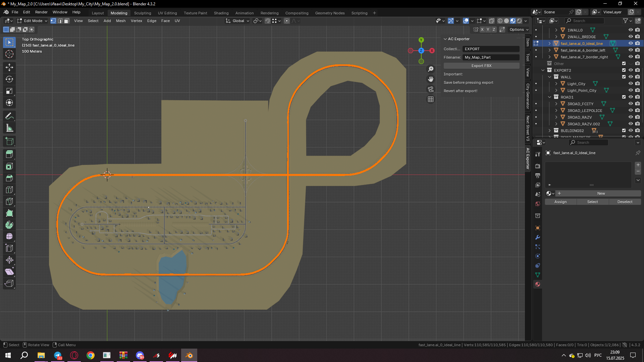Click the Filename field My_Map_1Part
The image size is (644, 362).
[491, 57]
